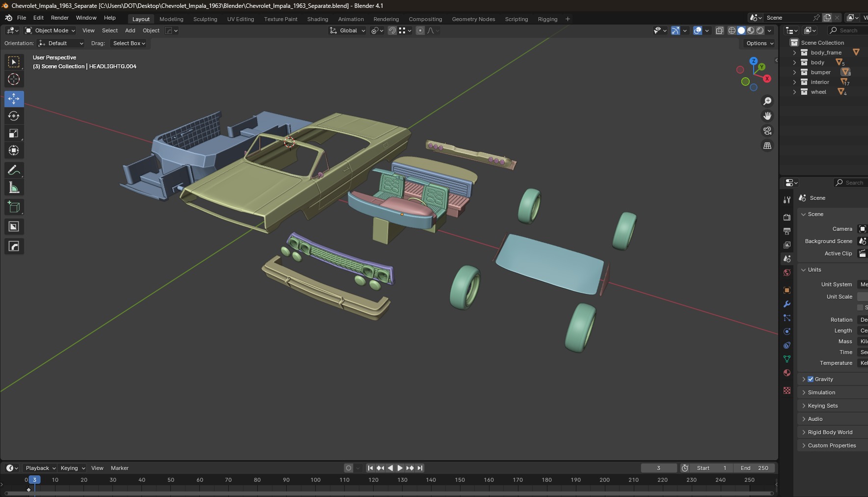Activate the 3D Cursor tool
This screenshot has height=497, width=868.
14,79
